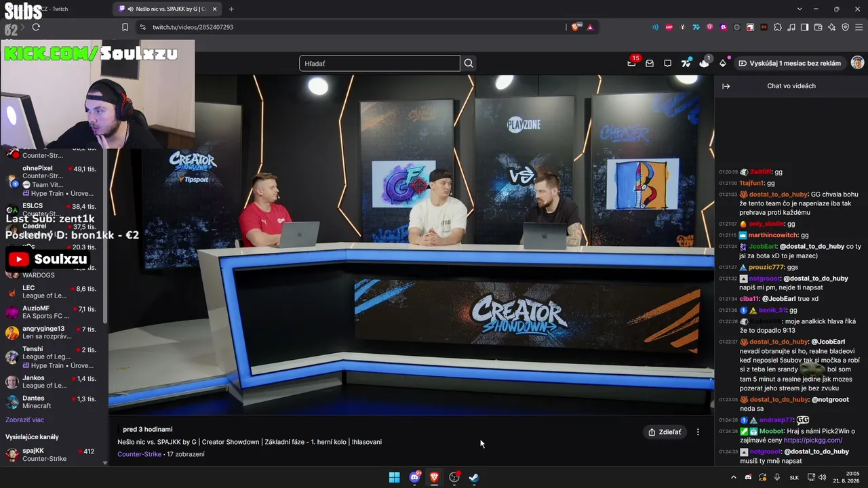Show hidden system tray icons
This screenshot has height=488, width=868.
tap(733, 477)
